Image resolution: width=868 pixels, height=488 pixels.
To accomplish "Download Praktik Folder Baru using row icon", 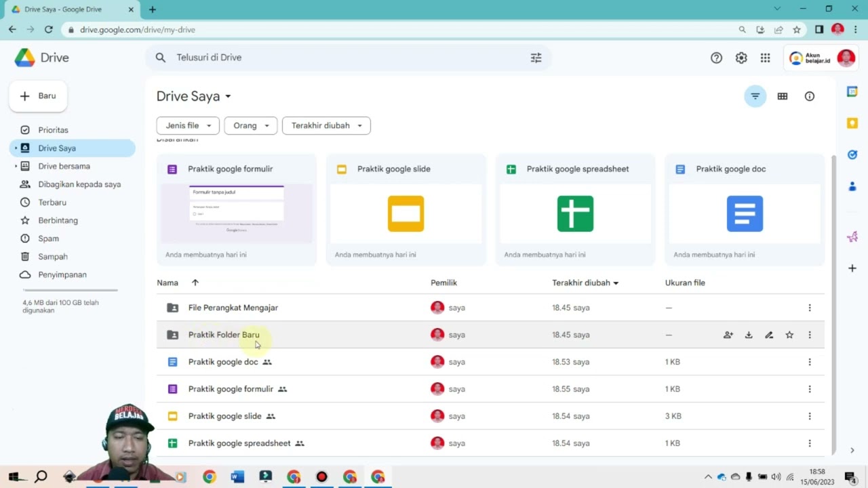I will coord(749,335).
